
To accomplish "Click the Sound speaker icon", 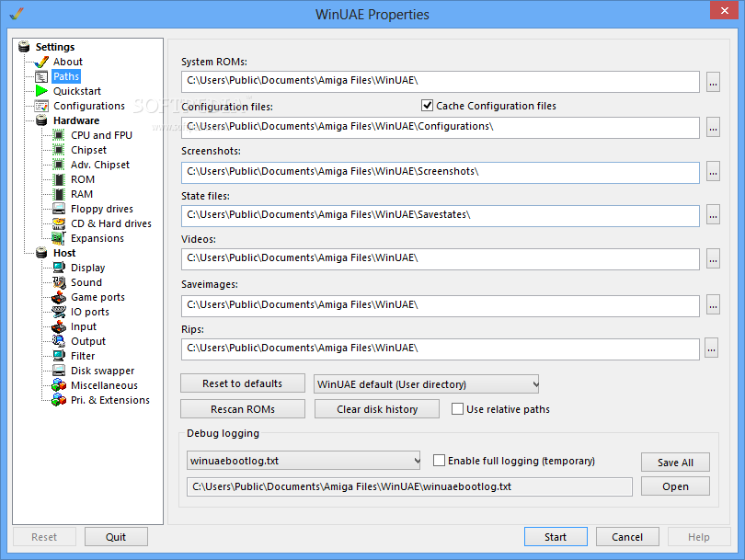I will point(59,282).
